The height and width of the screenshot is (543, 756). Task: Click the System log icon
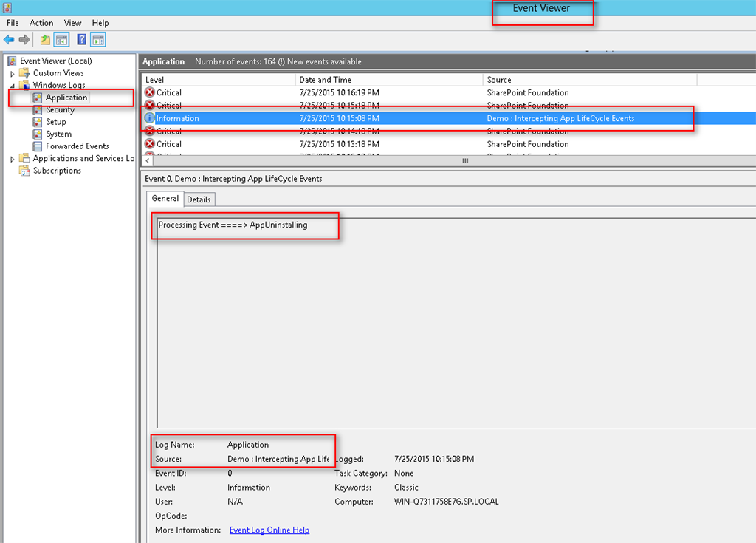coord(38,134)
